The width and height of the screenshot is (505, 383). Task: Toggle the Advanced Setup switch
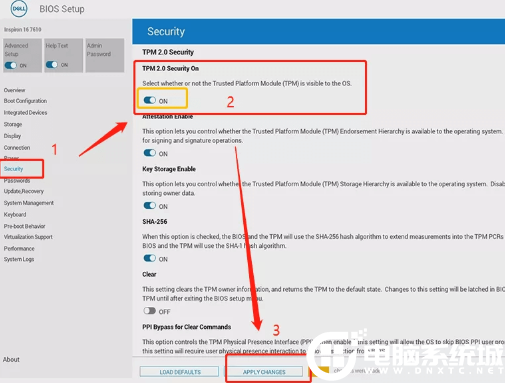[11, 65]
